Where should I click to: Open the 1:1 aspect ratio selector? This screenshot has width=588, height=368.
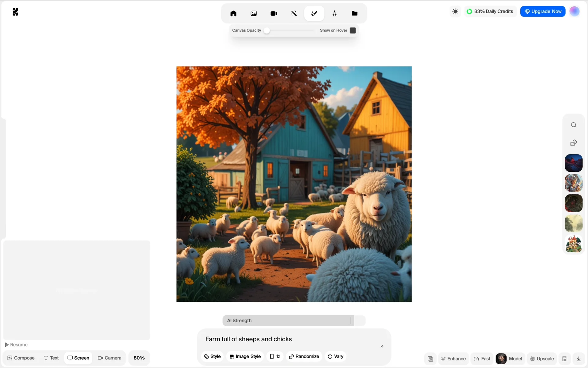point(275,356)
